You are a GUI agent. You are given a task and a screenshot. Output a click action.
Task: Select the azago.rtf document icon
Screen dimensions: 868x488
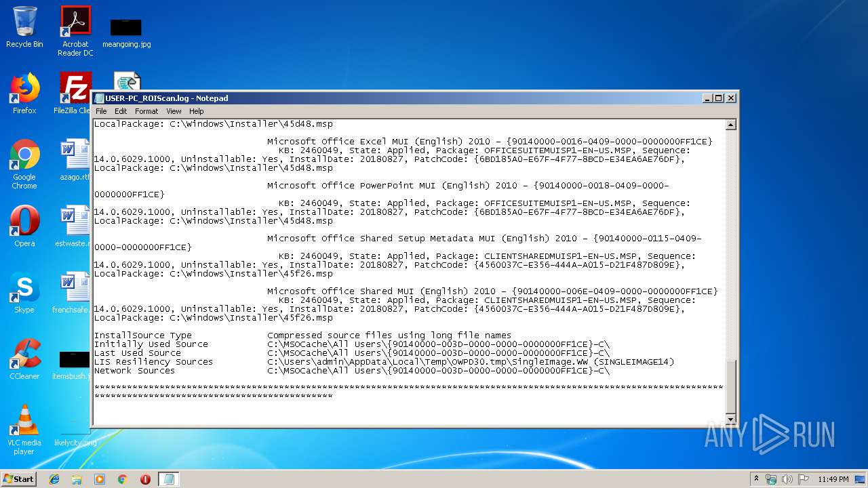73,159
